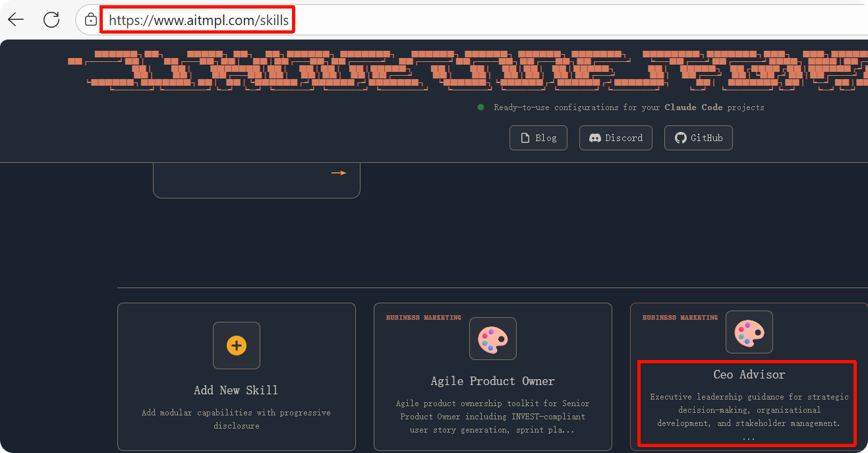The image size is (868, 453).
Task: Go back with browser back arrow
Action: 16,20
